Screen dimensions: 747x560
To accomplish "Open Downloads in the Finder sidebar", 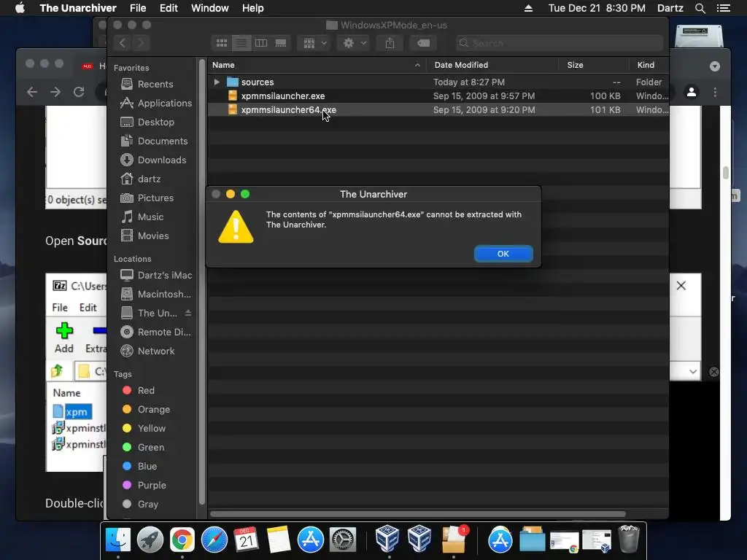I will click(x=153, y=160).
